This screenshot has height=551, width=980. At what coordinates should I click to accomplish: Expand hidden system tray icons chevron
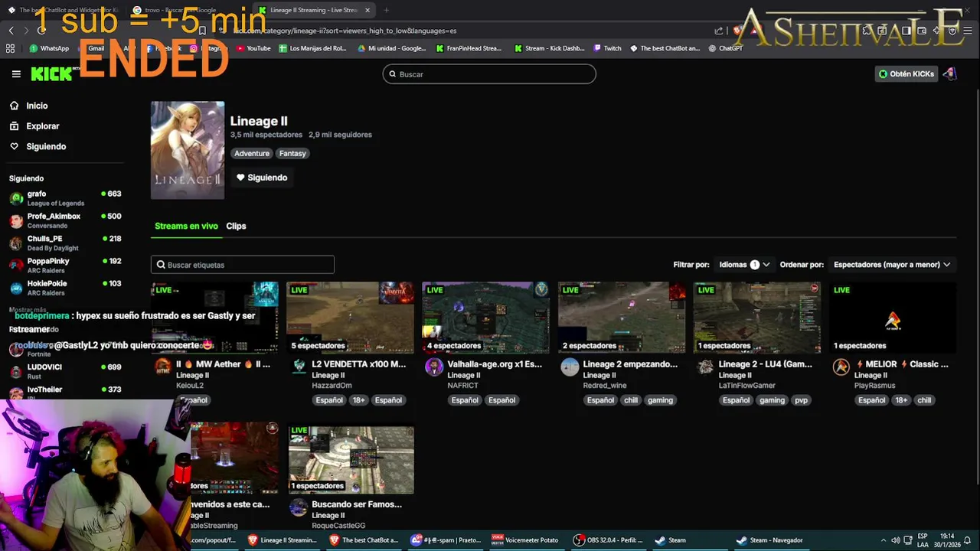click(x=883, y=540)
